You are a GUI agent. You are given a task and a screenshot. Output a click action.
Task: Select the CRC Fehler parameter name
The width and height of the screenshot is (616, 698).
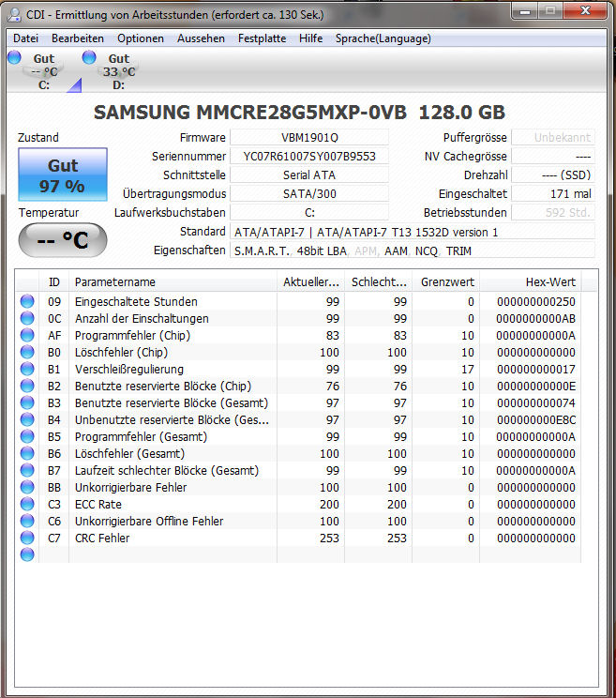point(102,539)
